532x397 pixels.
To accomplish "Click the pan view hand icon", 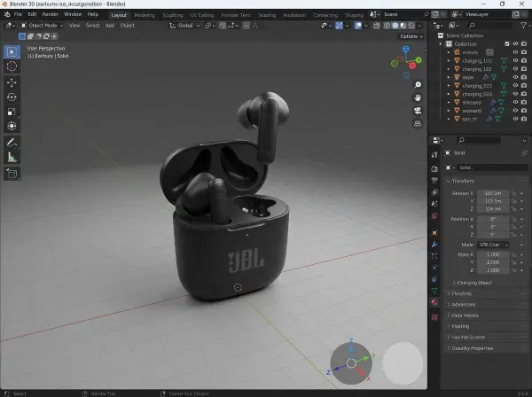I will [418, 97].
